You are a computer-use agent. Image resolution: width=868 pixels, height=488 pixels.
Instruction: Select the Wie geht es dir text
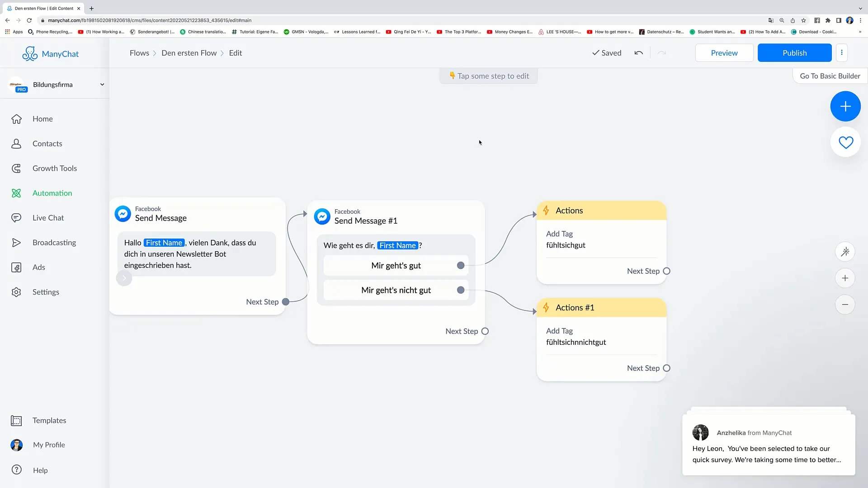[373, 245]
